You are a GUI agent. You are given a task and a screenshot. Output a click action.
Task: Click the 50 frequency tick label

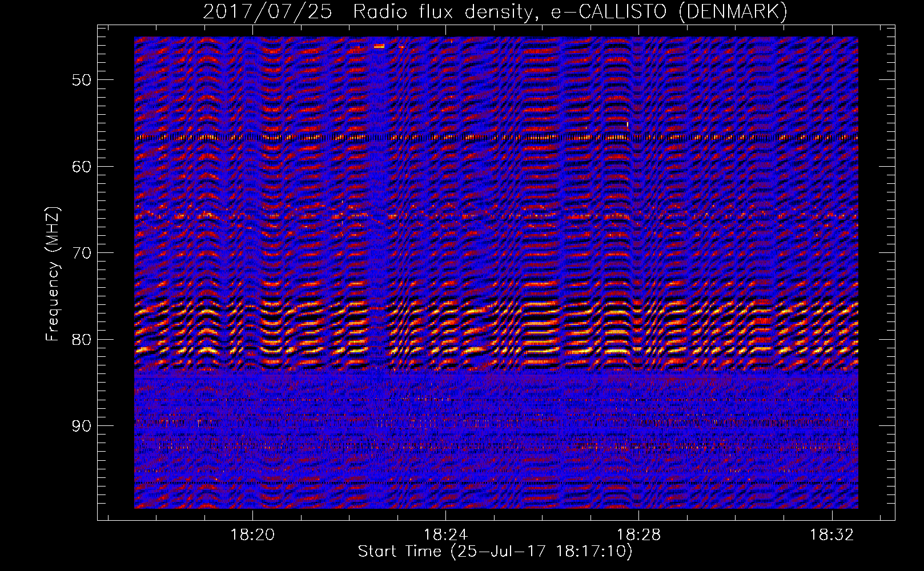[x=82, y=79]
